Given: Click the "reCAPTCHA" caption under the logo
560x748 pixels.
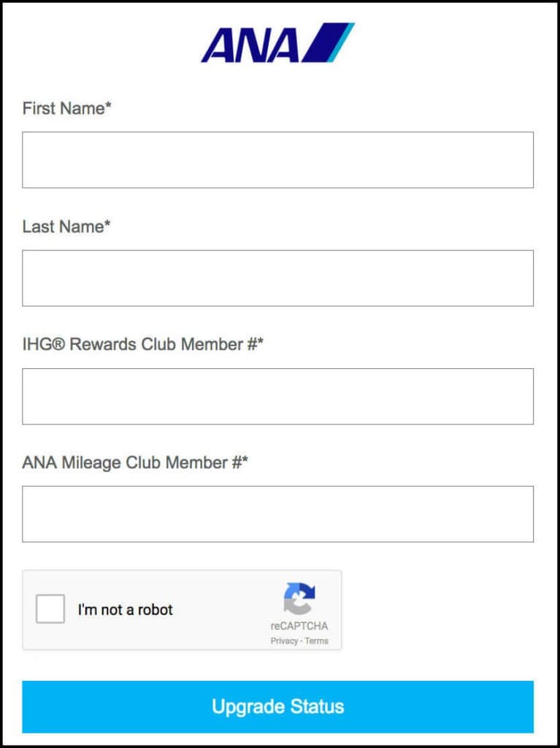Looking at the screenshot, I should click(299, 626).
